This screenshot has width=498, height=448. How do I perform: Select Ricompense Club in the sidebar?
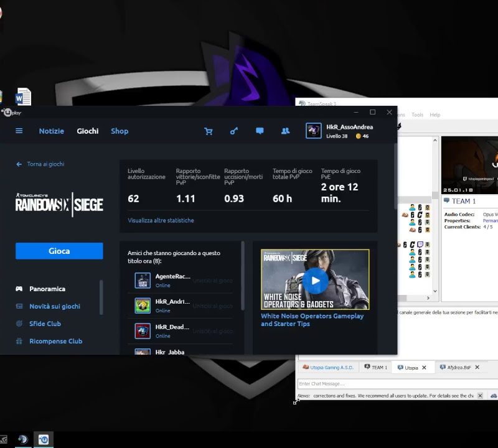[x=56, y=342]
